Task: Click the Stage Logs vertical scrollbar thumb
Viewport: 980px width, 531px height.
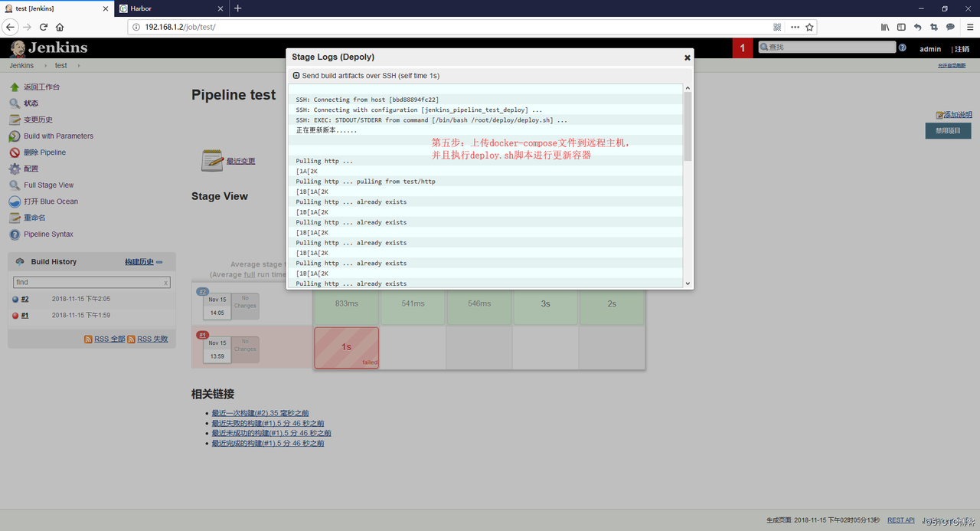Action: 688,126
